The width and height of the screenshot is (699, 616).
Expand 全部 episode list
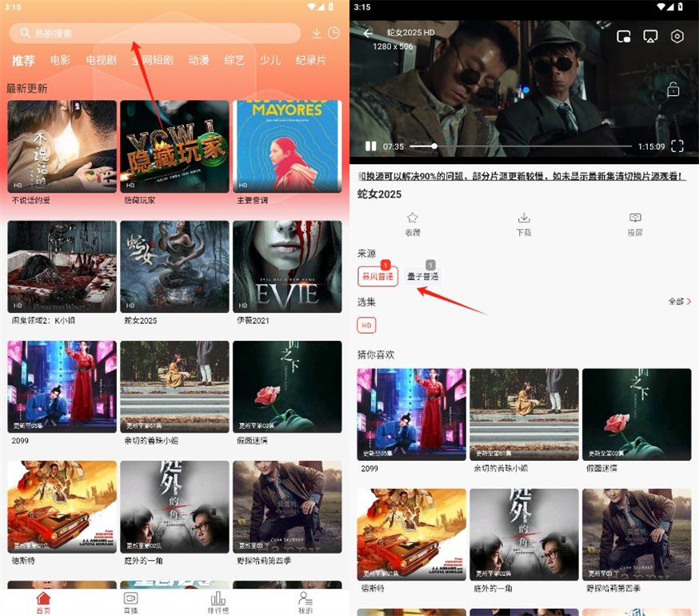[679, 302]
